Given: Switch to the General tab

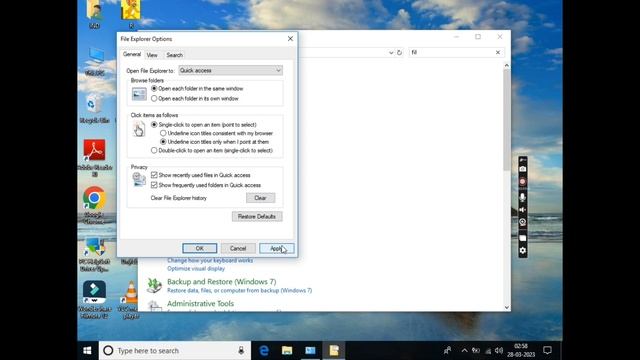Looking at the screenshot, I should [132, 54].
